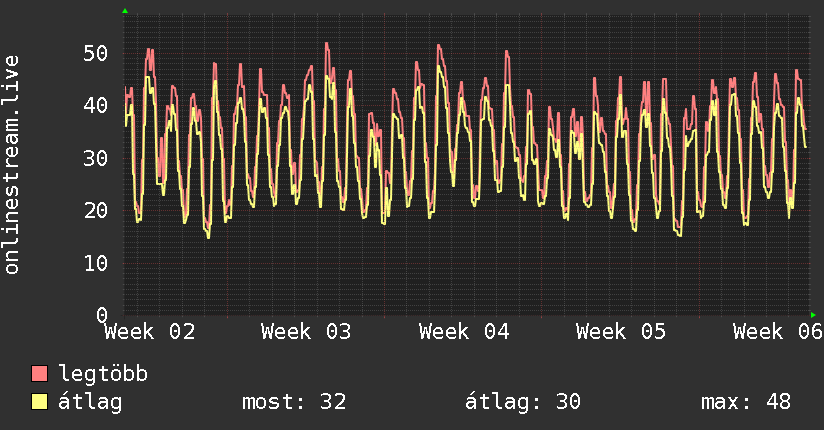824x430 pixels.
Task: Click the 'átlag: 30' statistic
Action: point(523,402)
